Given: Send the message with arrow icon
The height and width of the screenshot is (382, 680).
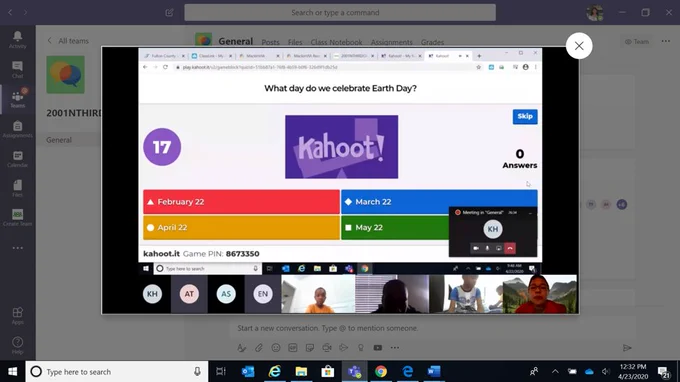Looking at the screenshot, I should (x=627, y=348).
